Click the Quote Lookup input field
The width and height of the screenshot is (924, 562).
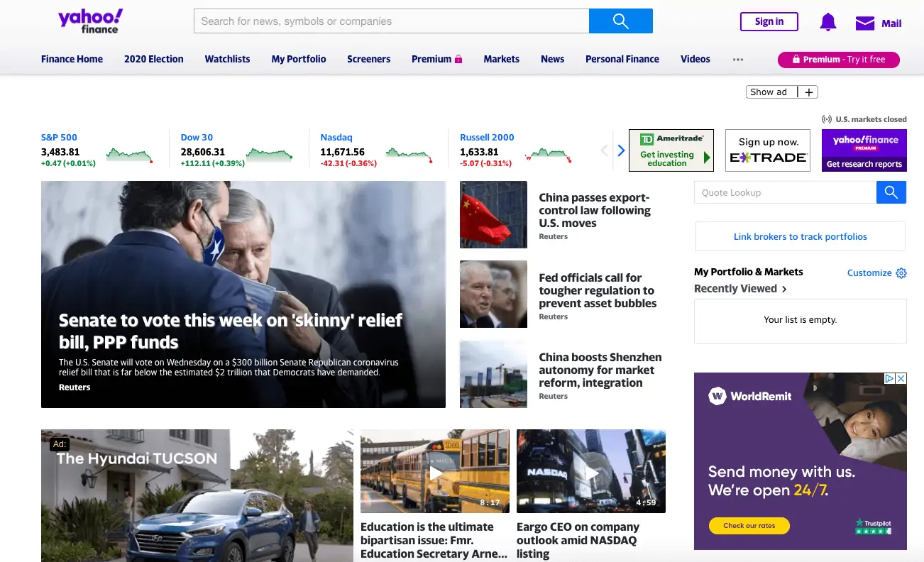click(785, 192)
